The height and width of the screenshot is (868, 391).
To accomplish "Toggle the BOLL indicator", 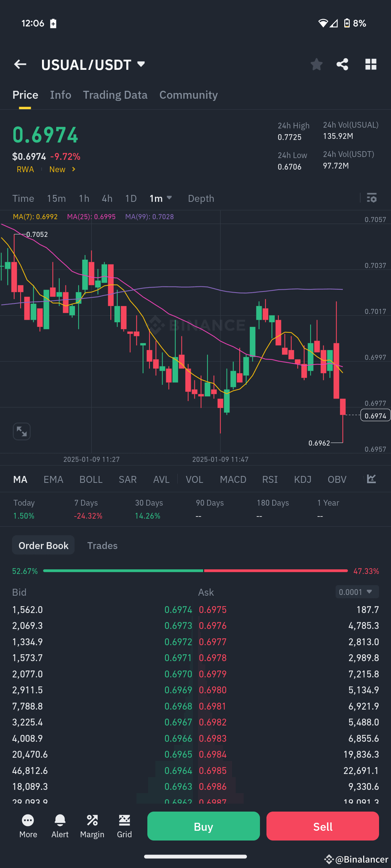I will click(x=91, y=479).
